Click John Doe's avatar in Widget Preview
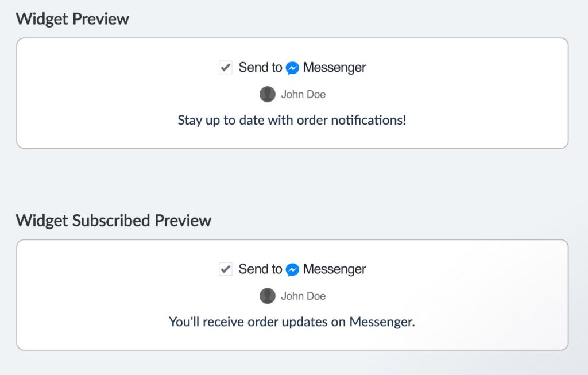 (x=268, y=94)
